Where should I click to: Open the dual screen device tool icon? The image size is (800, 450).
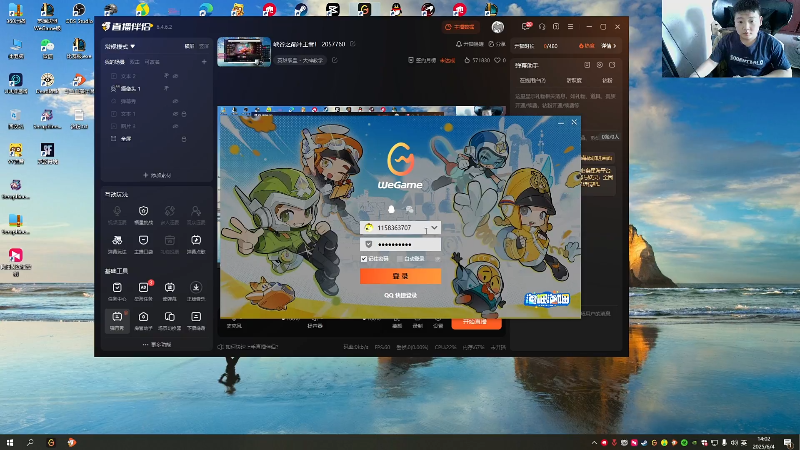pos(170,320)
